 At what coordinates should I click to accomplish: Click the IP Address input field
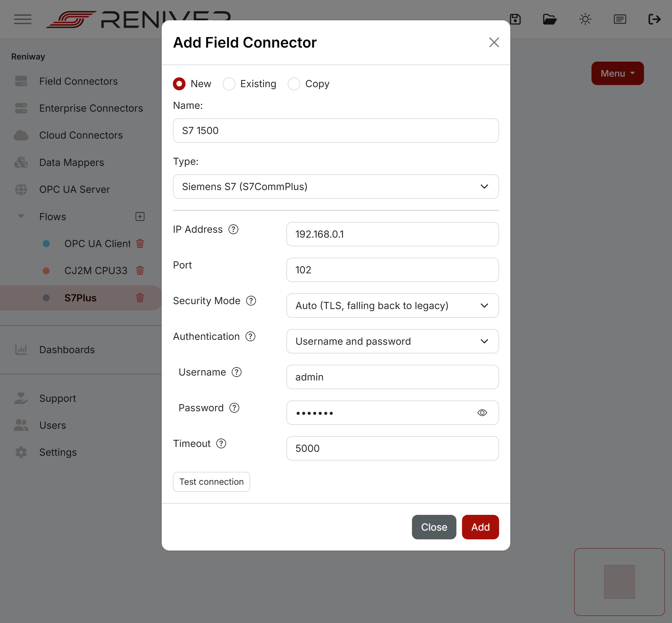click(393, 234)
